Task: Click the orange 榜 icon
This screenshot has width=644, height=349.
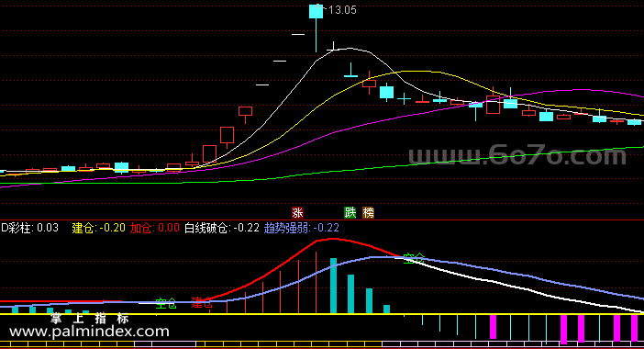Action: coord(369,212)
